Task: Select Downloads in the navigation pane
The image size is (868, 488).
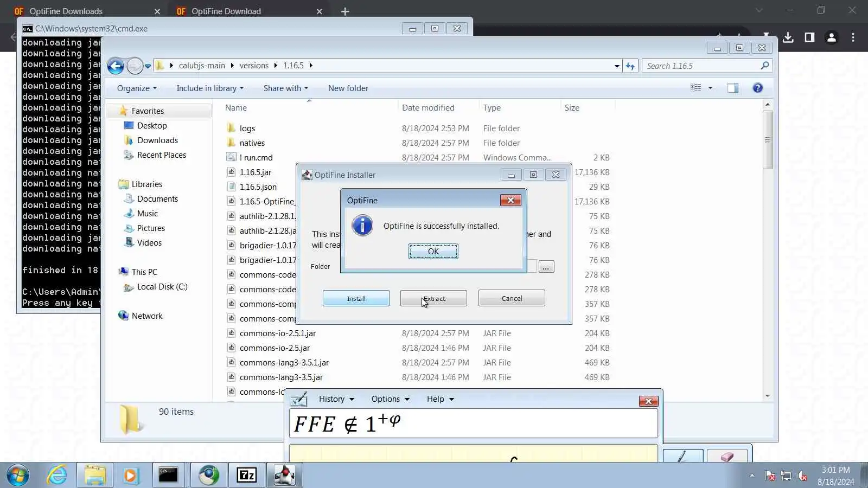Action: click(x=157, y=140)
